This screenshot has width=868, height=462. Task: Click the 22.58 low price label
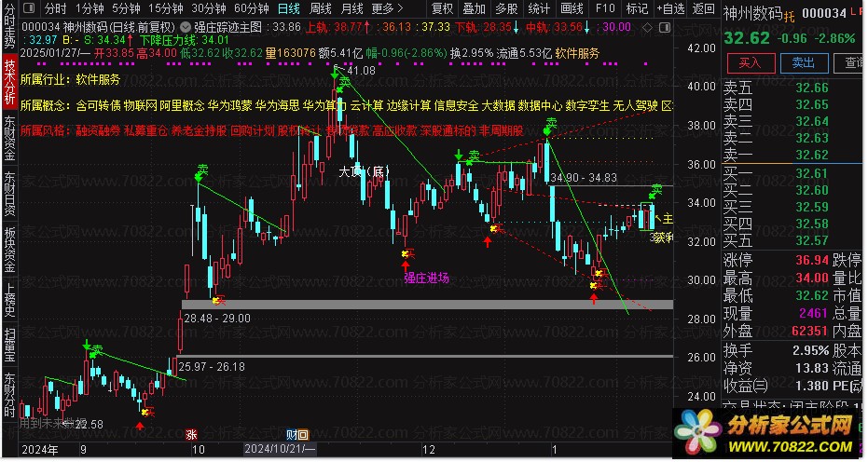tap(88, 425)
